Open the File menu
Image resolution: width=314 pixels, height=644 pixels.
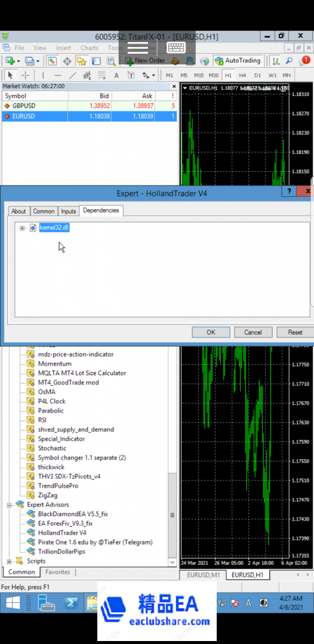(x=19, y=48)
